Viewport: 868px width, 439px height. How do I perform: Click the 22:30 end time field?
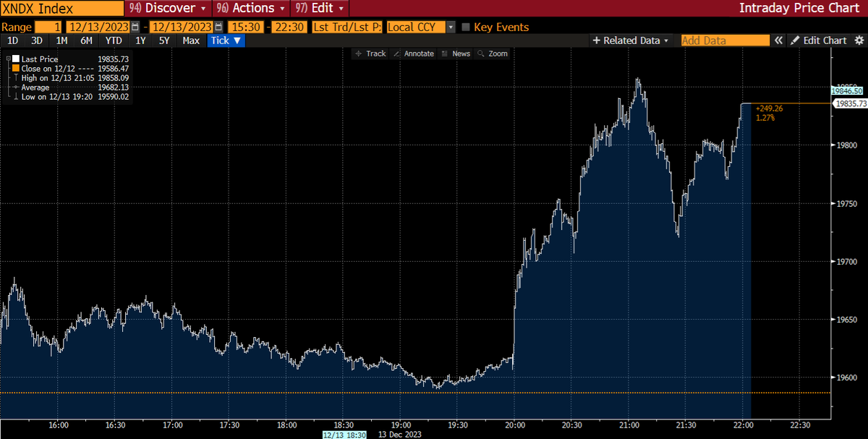[x=289, y=27]
